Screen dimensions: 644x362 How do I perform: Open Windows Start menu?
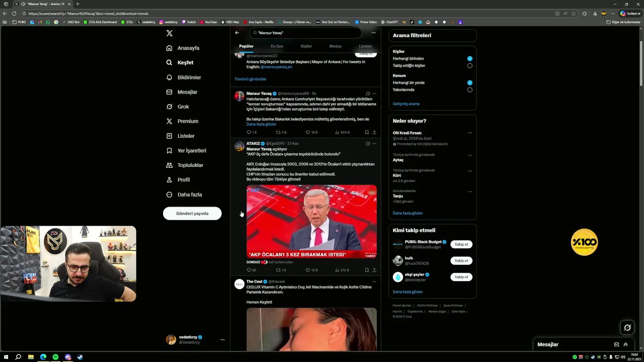coord(6,357)
